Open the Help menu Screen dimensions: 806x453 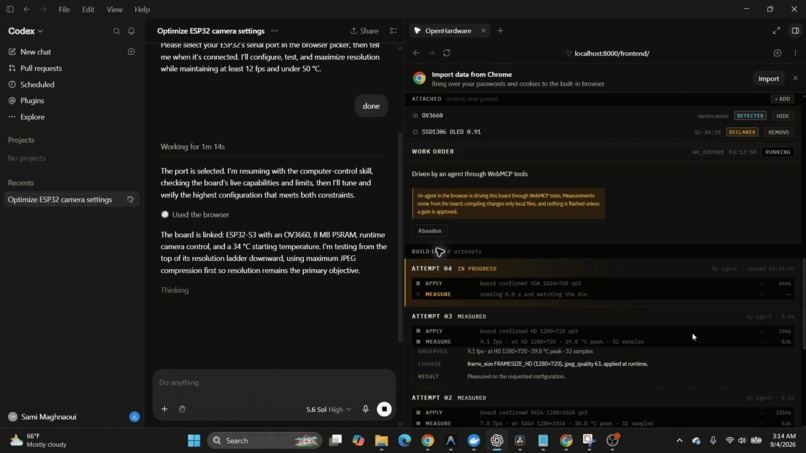(142, 9)
